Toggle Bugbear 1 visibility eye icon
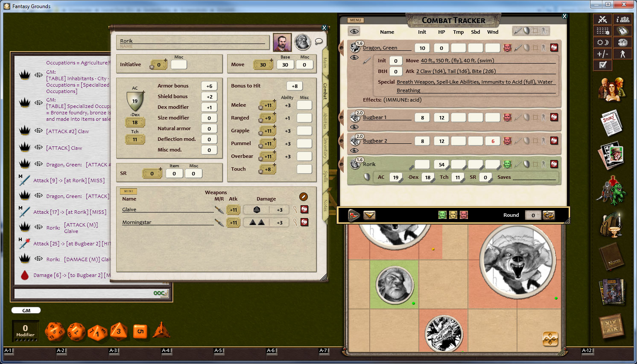This screenshot has width=637, height=364. (354, 127)
